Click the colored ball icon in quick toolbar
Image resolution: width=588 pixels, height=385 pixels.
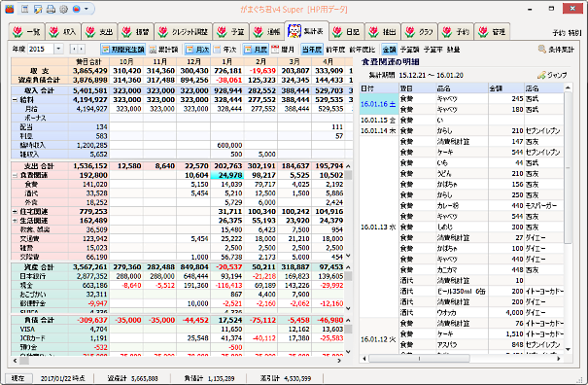click(x=77, y=9)
